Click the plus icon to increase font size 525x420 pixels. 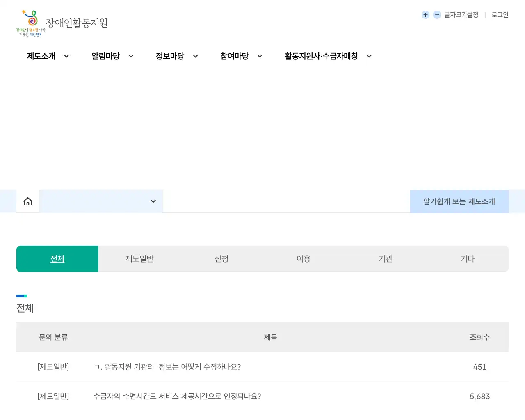(x=425, y=15)
